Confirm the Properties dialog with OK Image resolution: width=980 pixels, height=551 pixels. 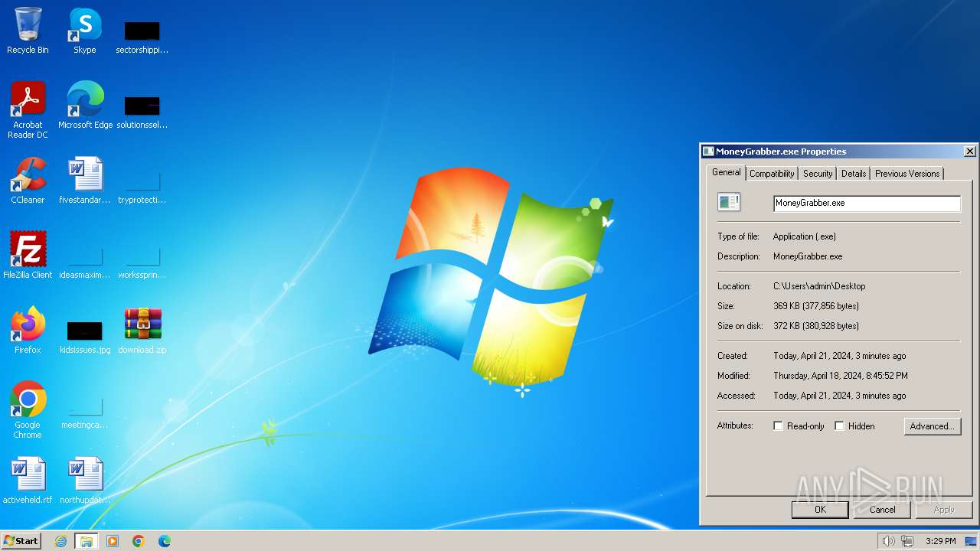(x=820, y=510)
